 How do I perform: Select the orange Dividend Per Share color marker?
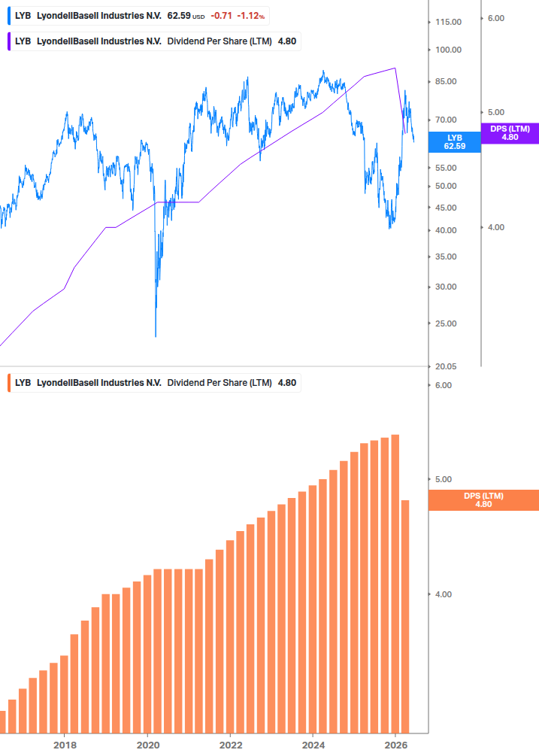pyautogui.click(x=9, y=383)
